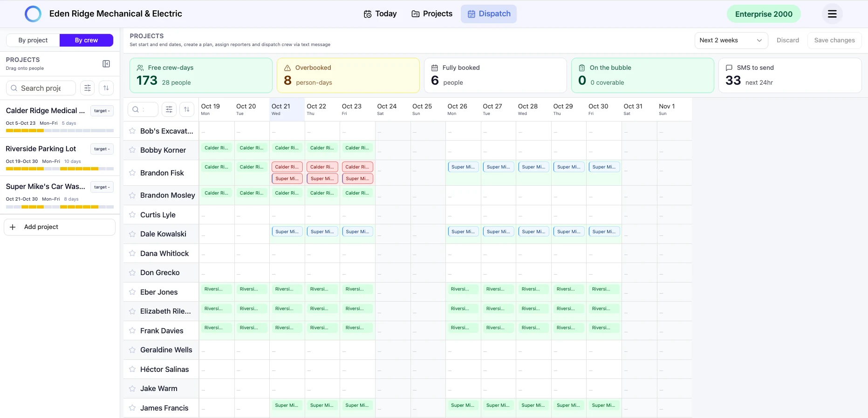Viewport: 868px width, 418px height.
Task: Click star icon beside Frank Davies
Action: point(132,331)
